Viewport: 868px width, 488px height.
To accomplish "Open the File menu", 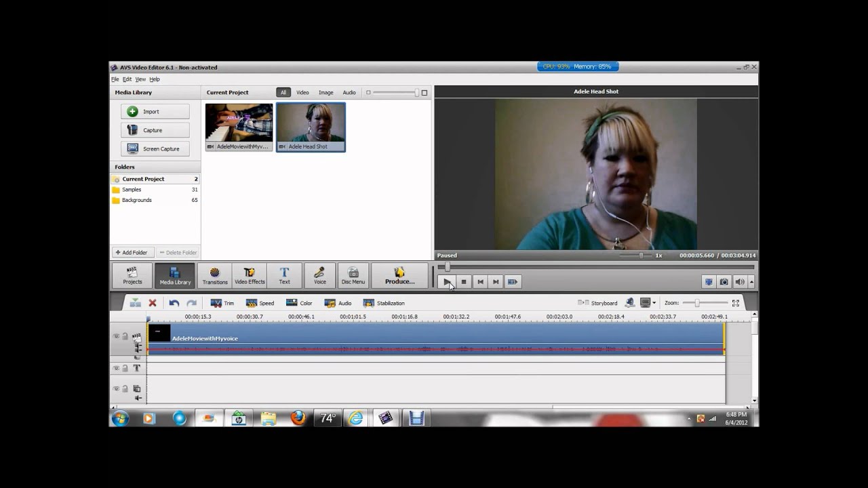I will (115, 79).
